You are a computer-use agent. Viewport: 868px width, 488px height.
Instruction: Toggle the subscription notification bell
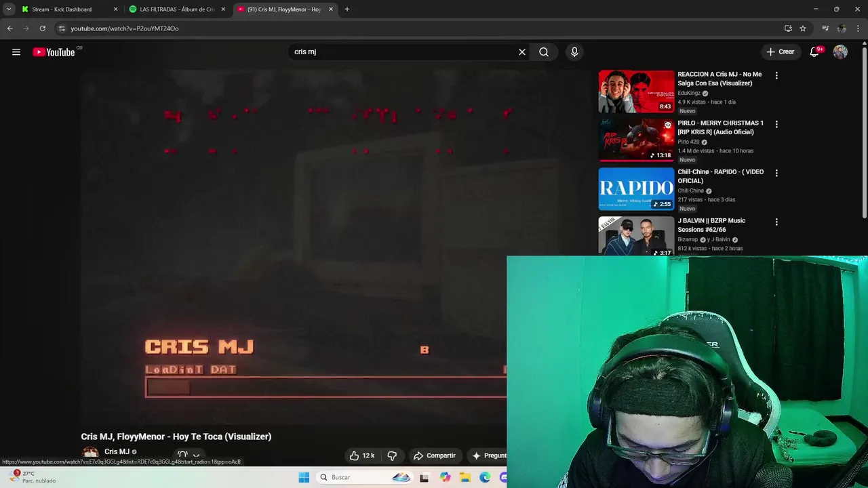coord(182,455)
